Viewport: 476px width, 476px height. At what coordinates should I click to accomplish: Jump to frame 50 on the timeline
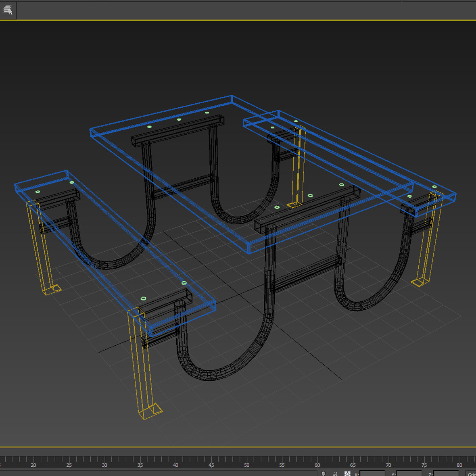click(x=246, y=460)
